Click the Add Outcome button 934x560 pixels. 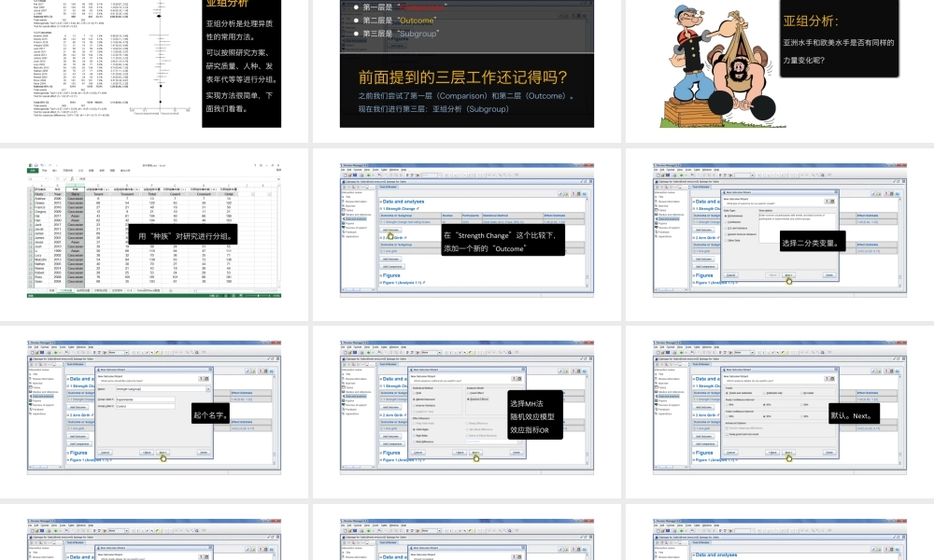coord(391,230)
